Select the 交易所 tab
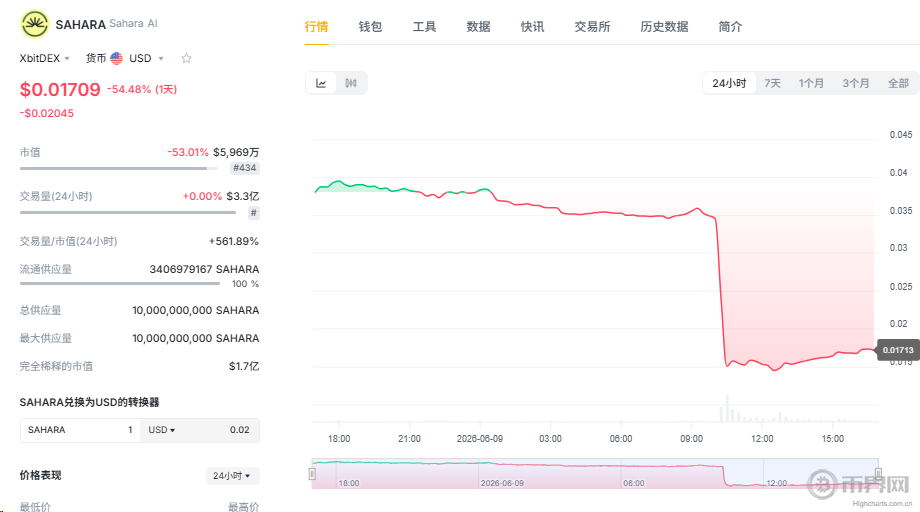The height and width of the screenshot is (512, 920). tap(592, 26)
